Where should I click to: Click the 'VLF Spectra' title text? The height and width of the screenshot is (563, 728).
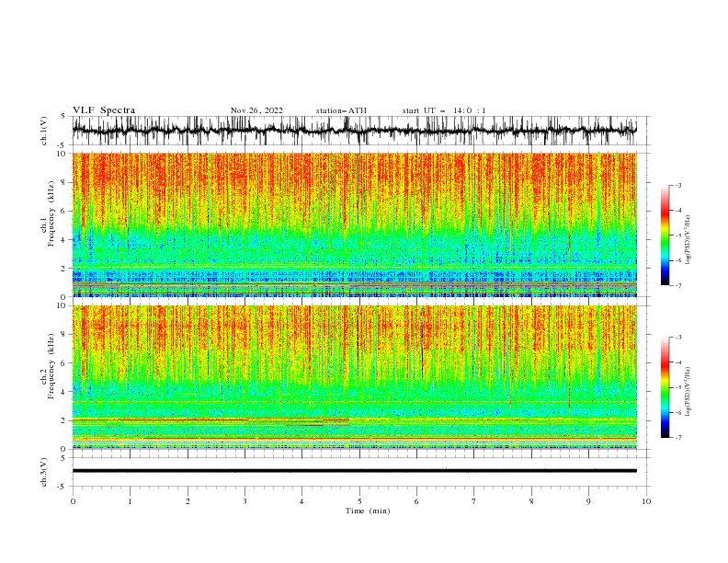104,110
